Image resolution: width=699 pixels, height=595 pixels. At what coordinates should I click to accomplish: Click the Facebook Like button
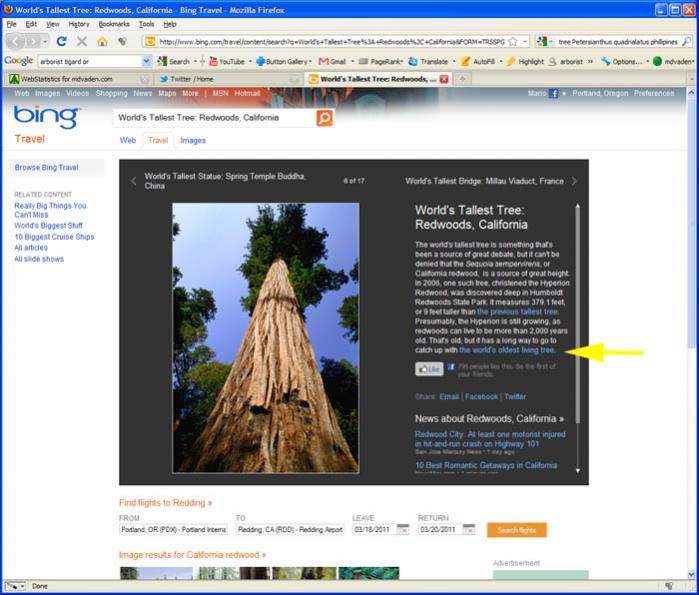pyautogui.click(x=429, y=369)
